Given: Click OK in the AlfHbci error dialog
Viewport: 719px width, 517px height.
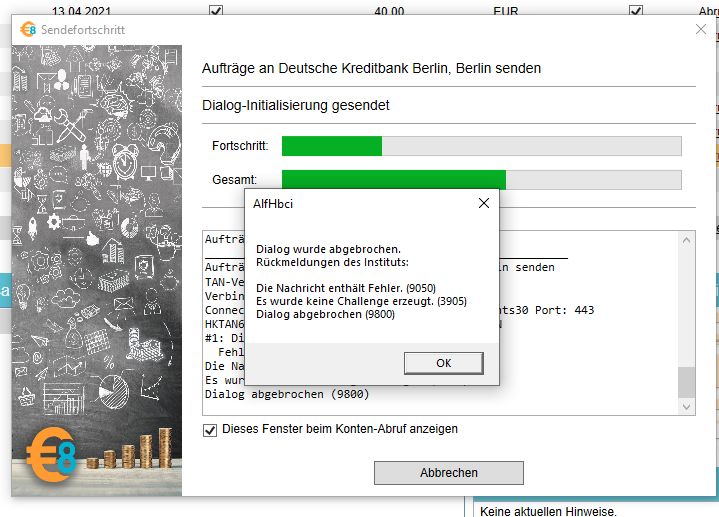Looking at the screenshot, I should click(443, 363).
